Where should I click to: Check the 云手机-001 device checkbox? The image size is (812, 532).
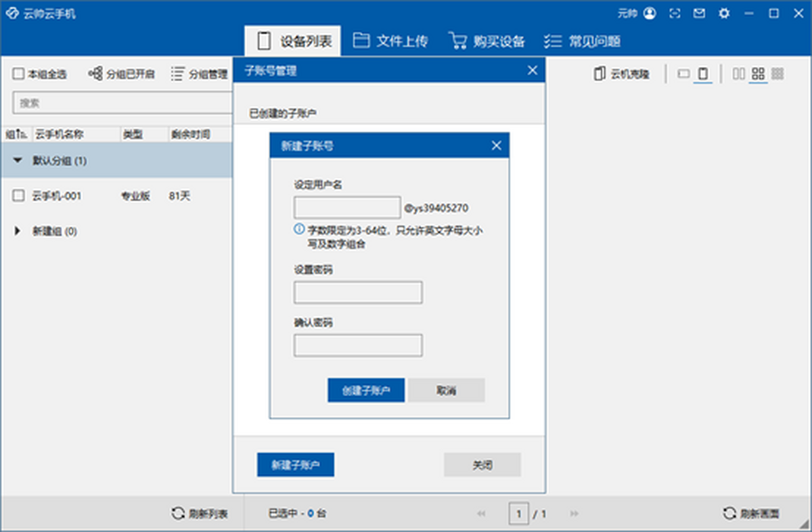click(x=18, y=196)
